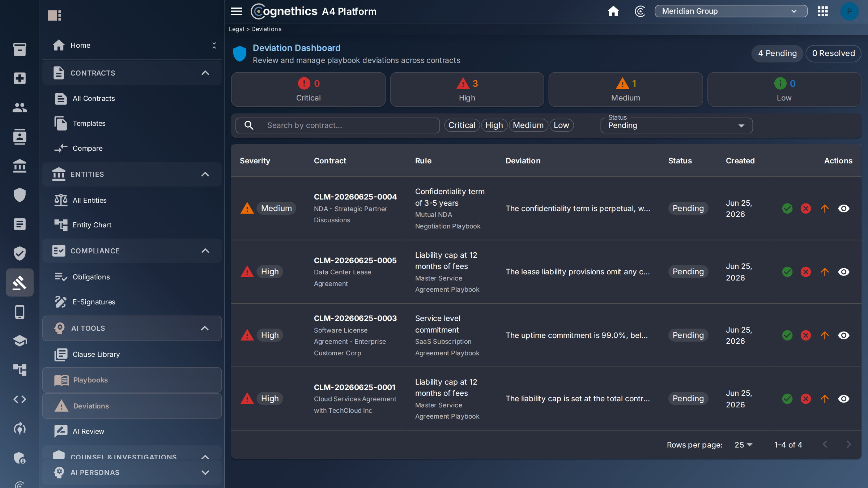The image size is (868, 488).
Task: Change rows per page from 25
Action: (x=743, y=445)
